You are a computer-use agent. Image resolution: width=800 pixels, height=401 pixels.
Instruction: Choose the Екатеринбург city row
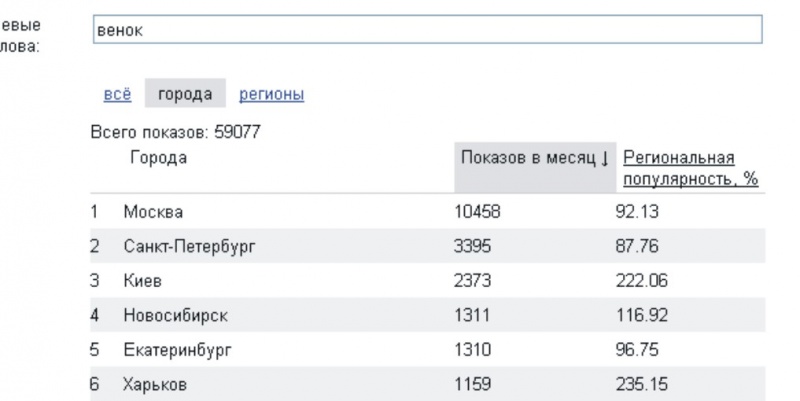[178, 351]
